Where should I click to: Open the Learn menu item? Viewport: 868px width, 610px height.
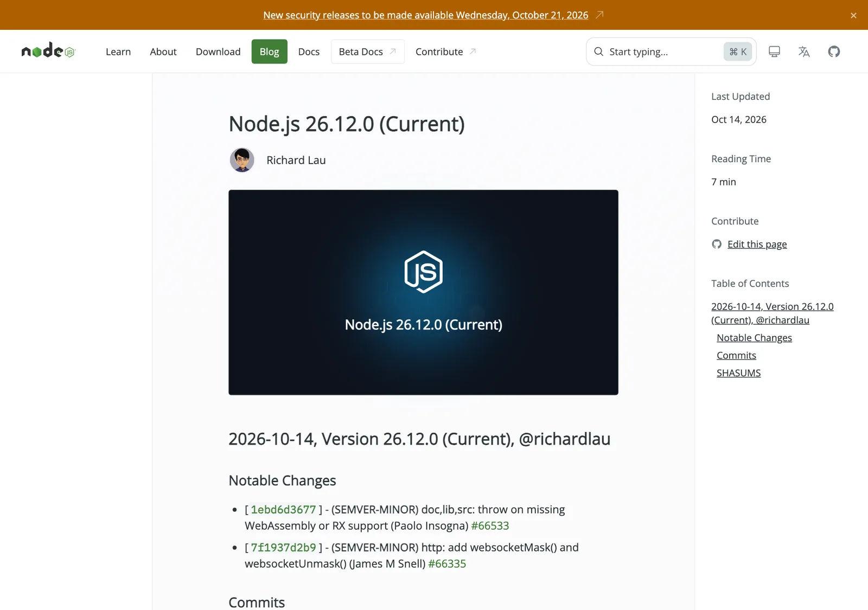click(118, 52)
